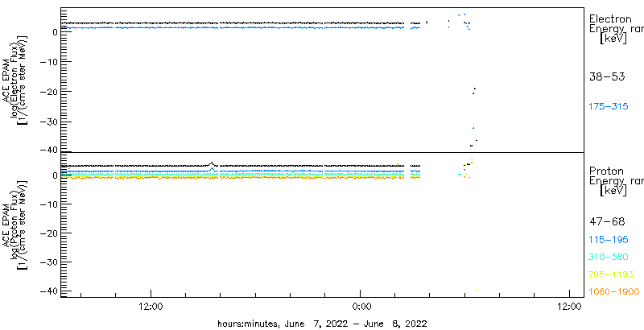Image resolution: width=644 pixels, height=330 pixels.
Task: Click the -10 tick label on proton panel
Action: pyautogui.click(x=49, y=204)
